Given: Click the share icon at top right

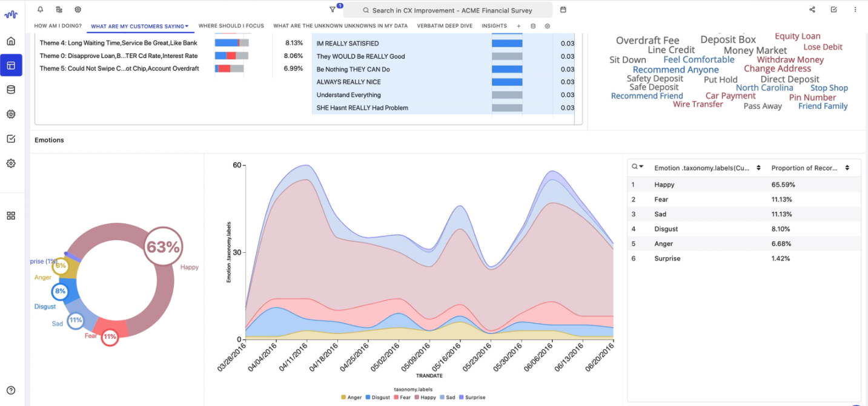Looking at the screenshot, I should tap(812, 10).
